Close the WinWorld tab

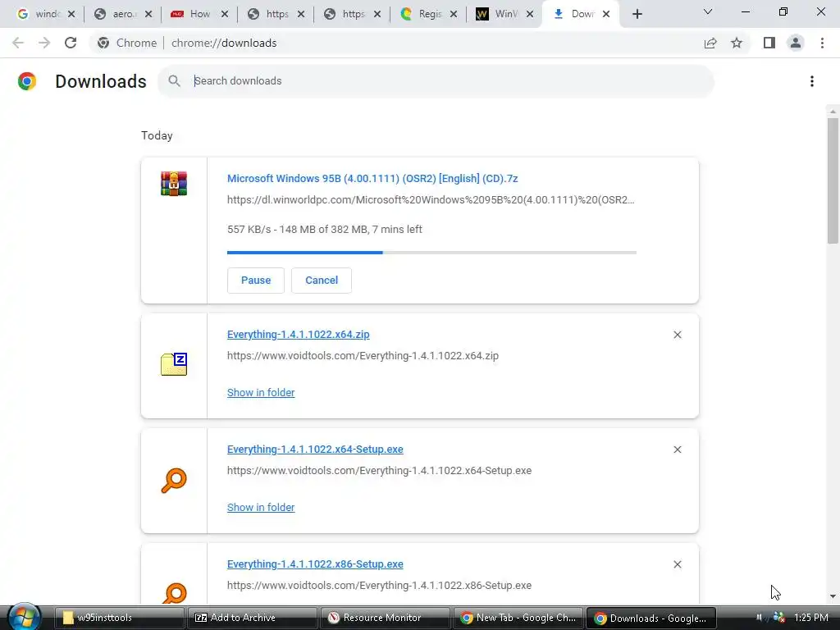click(530, 14)
